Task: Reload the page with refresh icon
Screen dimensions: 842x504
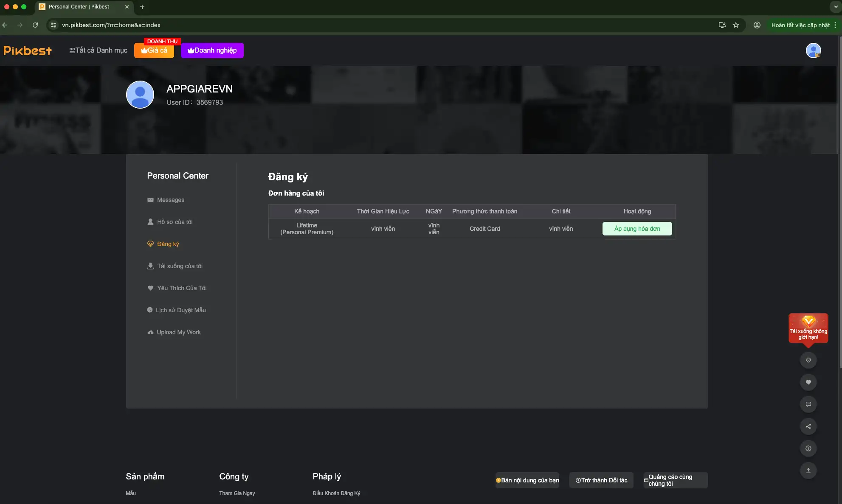Action: (35, 25)
